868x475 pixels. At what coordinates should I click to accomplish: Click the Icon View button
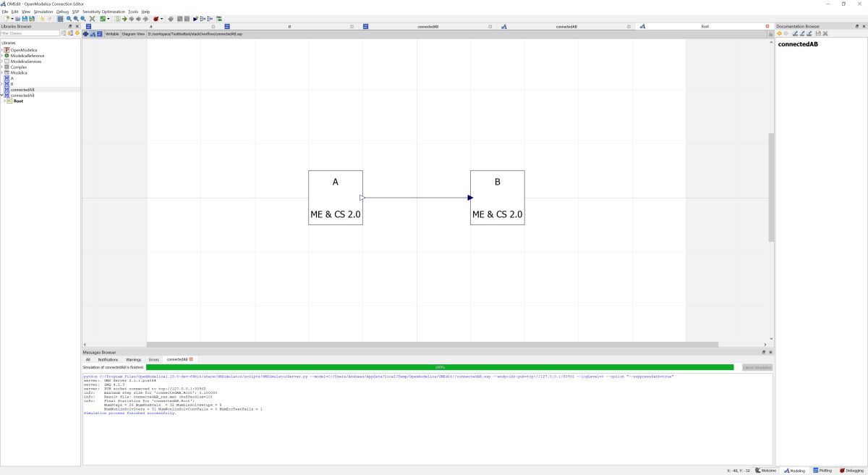click(x=87, y=33)
